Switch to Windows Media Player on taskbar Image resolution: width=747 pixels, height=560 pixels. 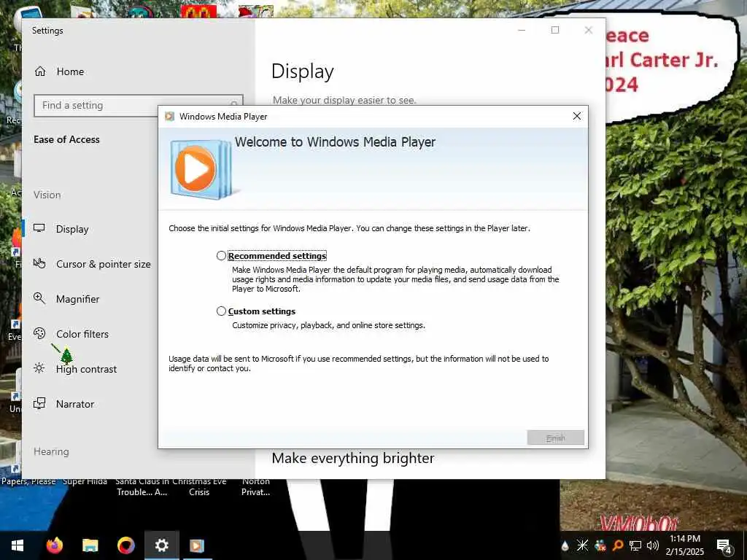(197, 545)
